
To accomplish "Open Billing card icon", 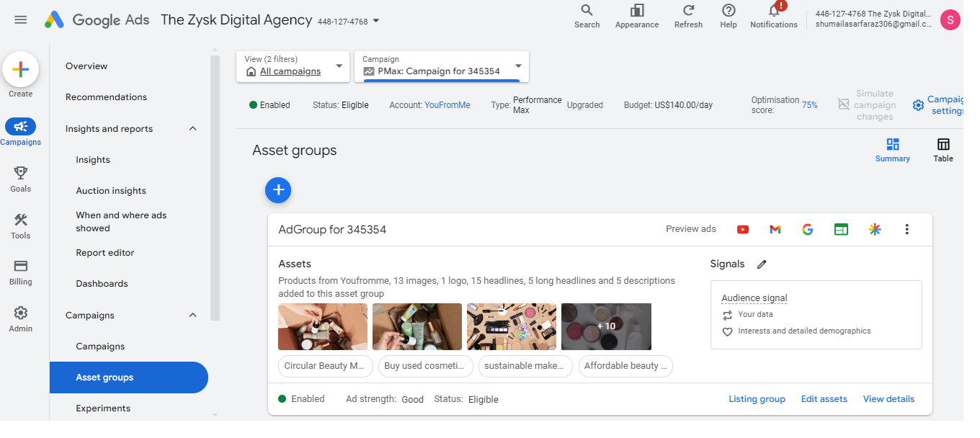I will coord(20,266).
